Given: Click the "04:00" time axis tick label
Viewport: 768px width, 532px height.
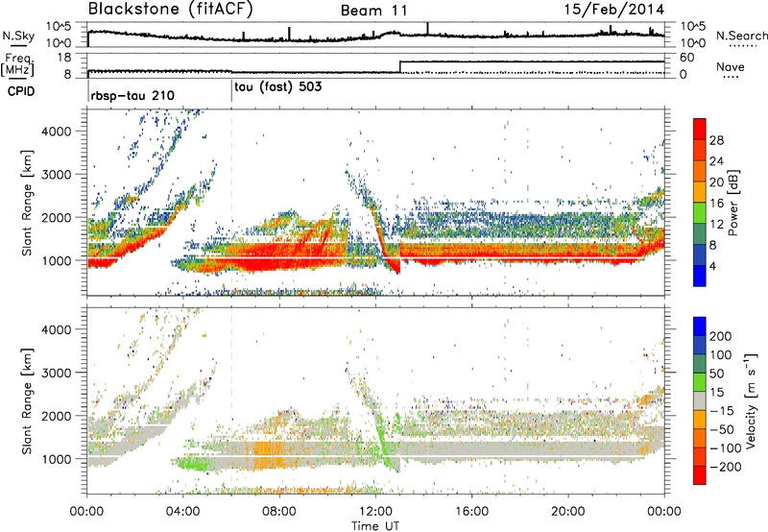Looking at the screenshot, I should [x=183, y=512].
